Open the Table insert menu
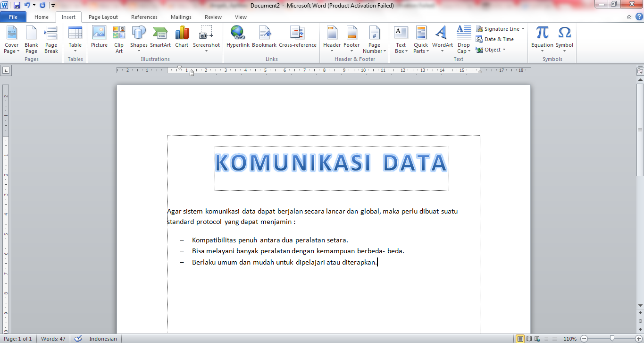Image resolution: width=644 pixels, height=343 pixels. click(x=75, y=40)
